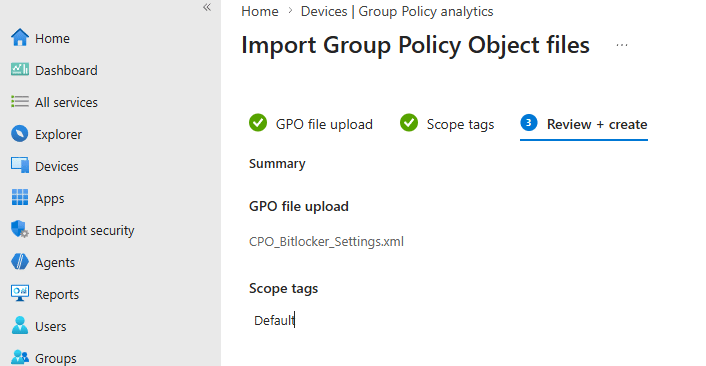Click the Explorer compass icon

[x=20, y=134]
